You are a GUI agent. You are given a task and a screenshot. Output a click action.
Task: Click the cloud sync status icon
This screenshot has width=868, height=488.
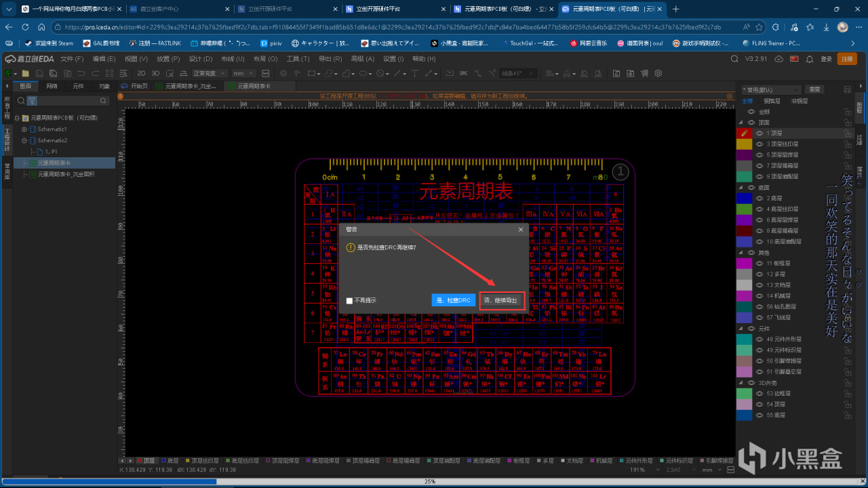tap(779, 59)
